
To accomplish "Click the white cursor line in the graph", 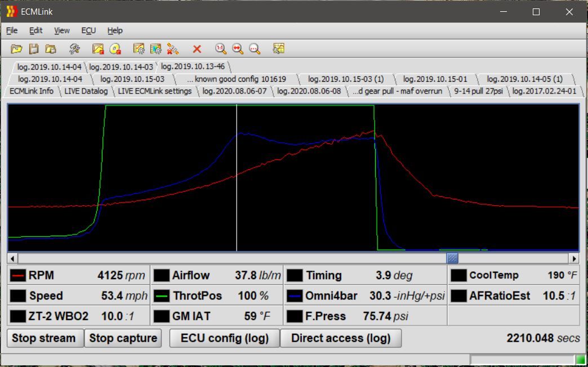I will pos(237,178).
